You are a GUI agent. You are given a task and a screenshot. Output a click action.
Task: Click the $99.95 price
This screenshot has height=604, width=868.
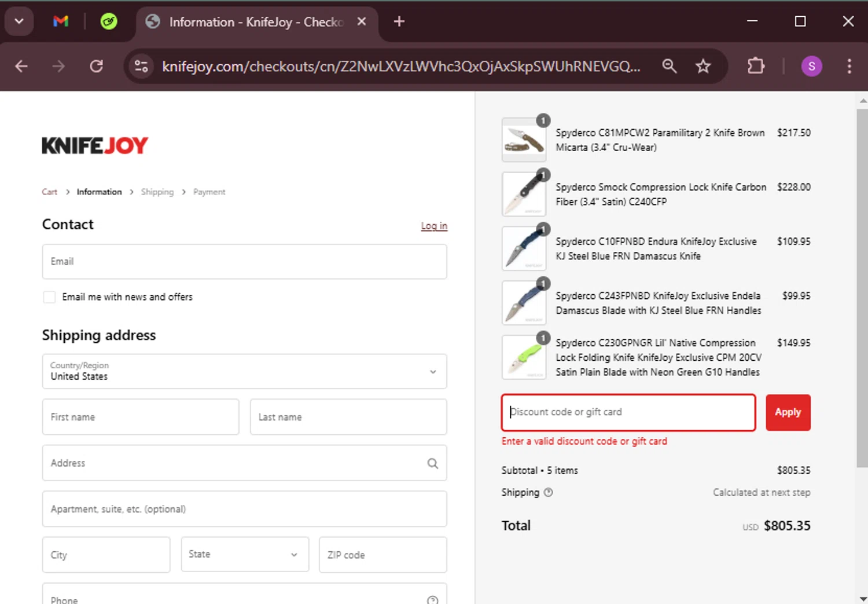(x=796, y=296)
